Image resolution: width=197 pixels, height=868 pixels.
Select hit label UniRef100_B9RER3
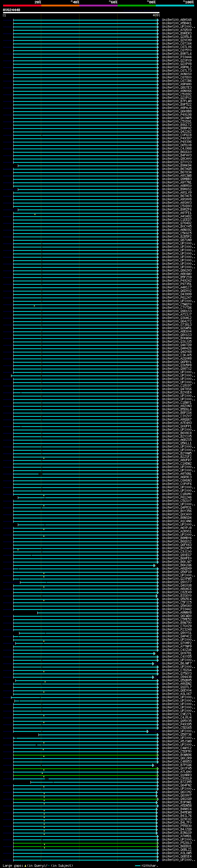pyautogui.click(x=177, y=33)
